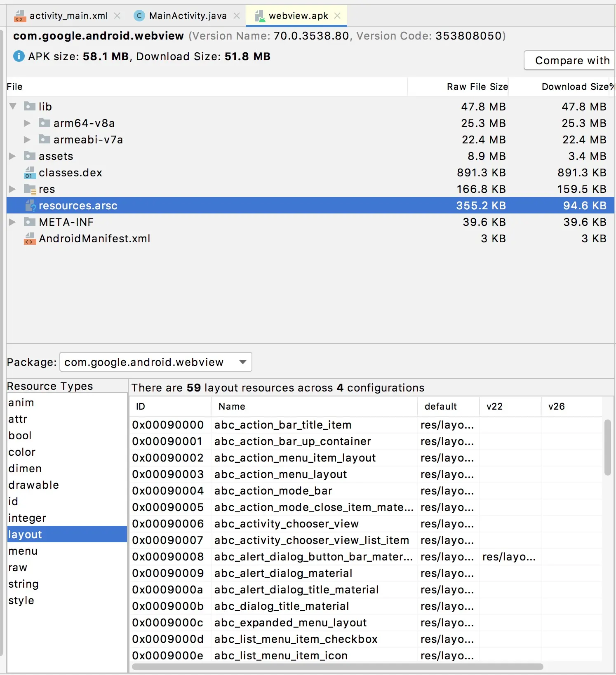This screenshot has width=616, height=675.
Task: Click the default column header
Action: pos(449,406)
